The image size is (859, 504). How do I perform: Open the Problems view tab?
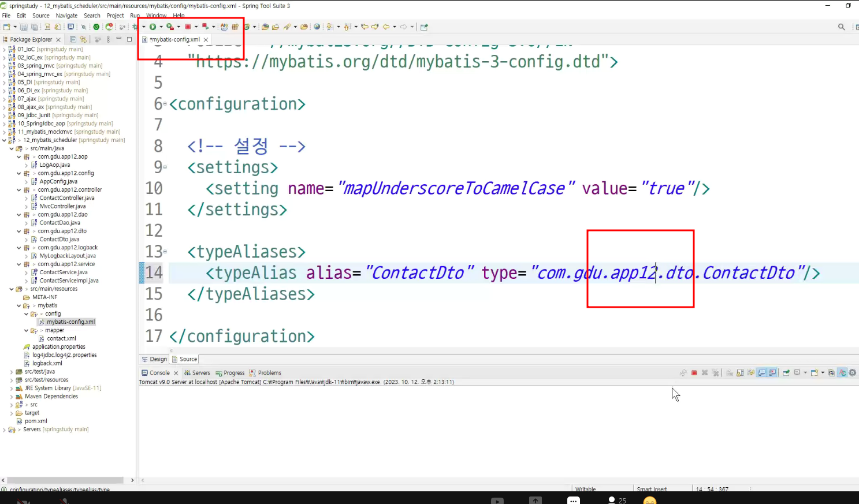265,373
